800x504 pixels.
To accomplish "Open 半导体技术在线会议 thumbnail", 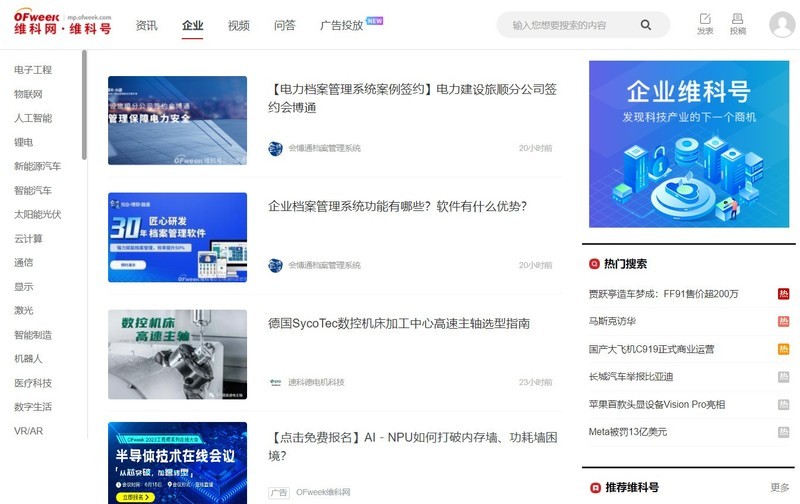I will coord(178,463).
